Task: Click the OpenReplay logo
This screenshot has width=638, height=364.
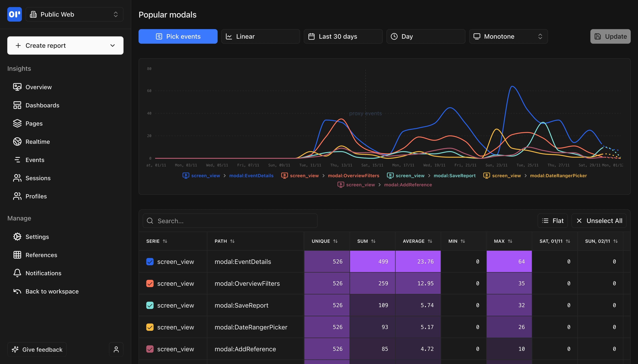Action: (x=14, y=14)
